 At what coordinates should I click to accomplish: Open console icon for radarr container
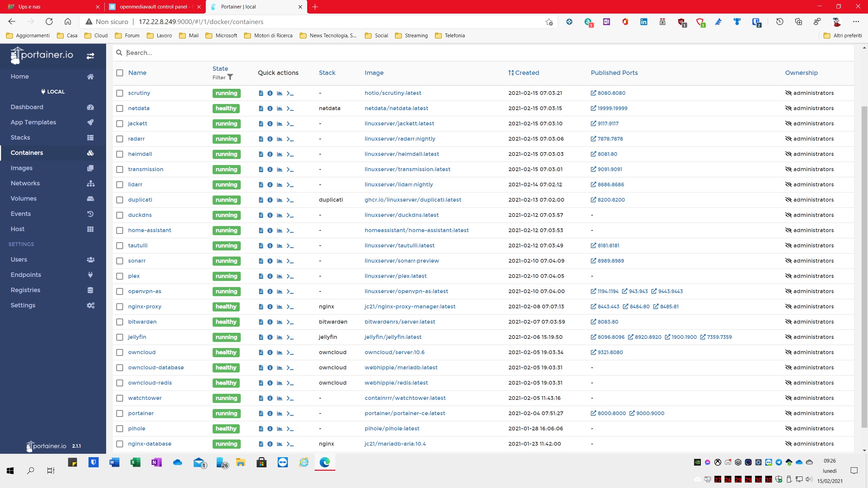coord(290,139)
